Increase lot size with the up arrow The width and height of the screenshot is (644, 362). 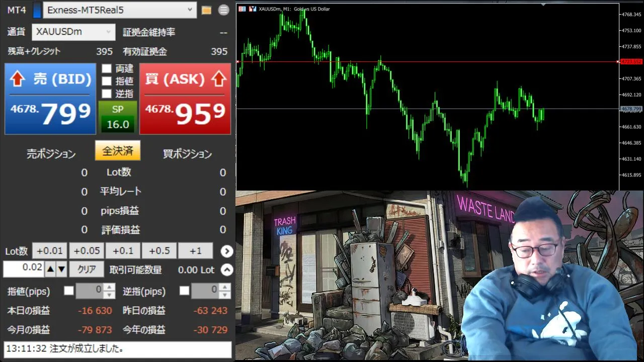[x=50, y=269]
